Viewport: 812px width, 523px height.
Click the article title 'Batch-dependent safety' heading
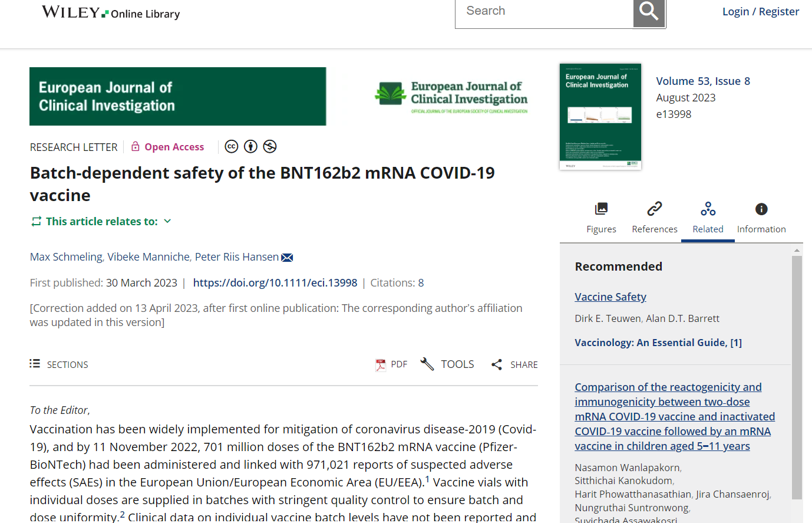(262, 184)
